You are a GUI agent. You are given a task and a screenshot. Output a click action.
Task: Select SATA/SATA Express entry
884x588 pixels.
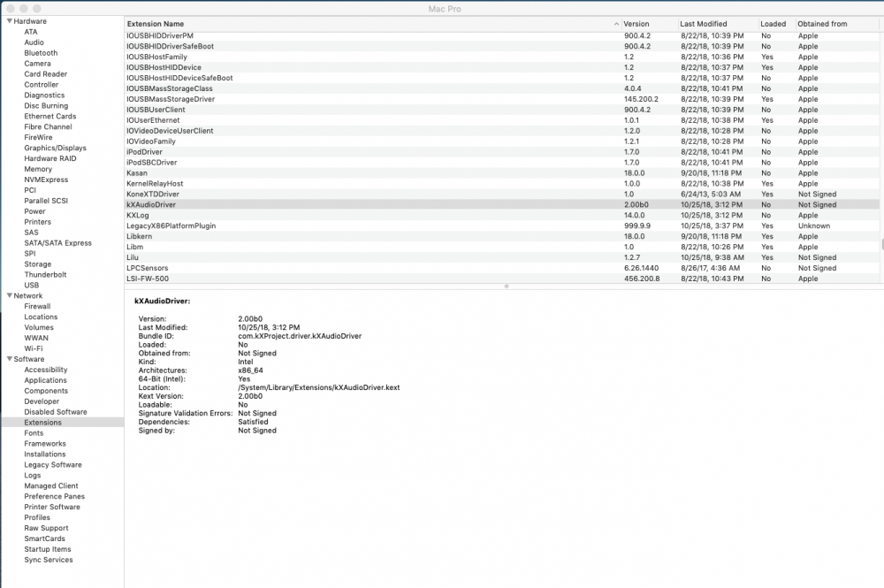[x=57, y=243]
